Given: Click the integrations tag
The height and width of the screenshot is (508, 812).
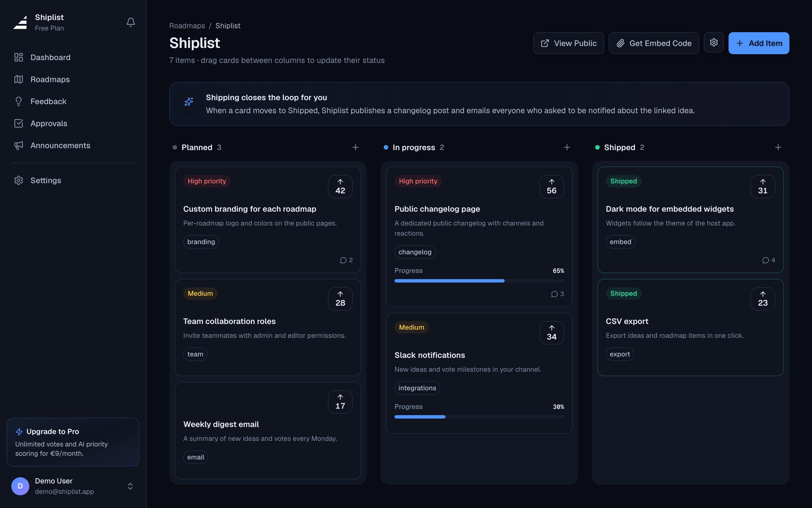Looking at the screenshot, I should pyautogui.click(x=417, y=388).
